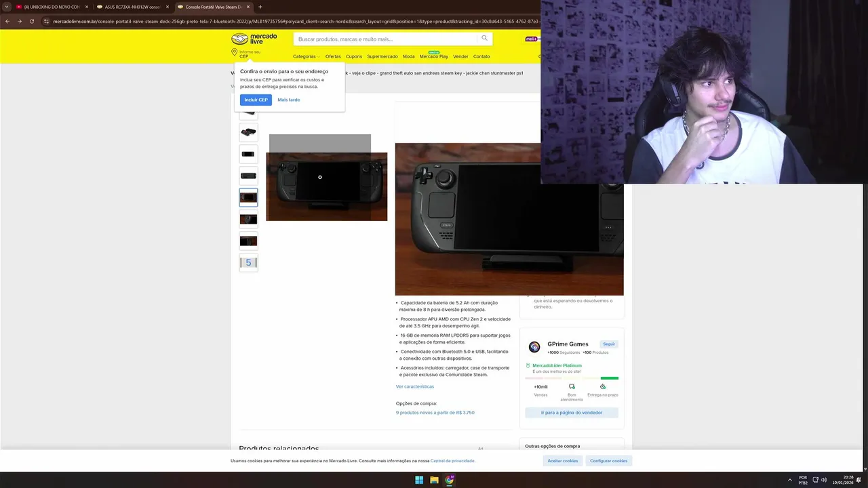Click the Outras opções de compra heading
868x488 pixels.
[552, 446]
